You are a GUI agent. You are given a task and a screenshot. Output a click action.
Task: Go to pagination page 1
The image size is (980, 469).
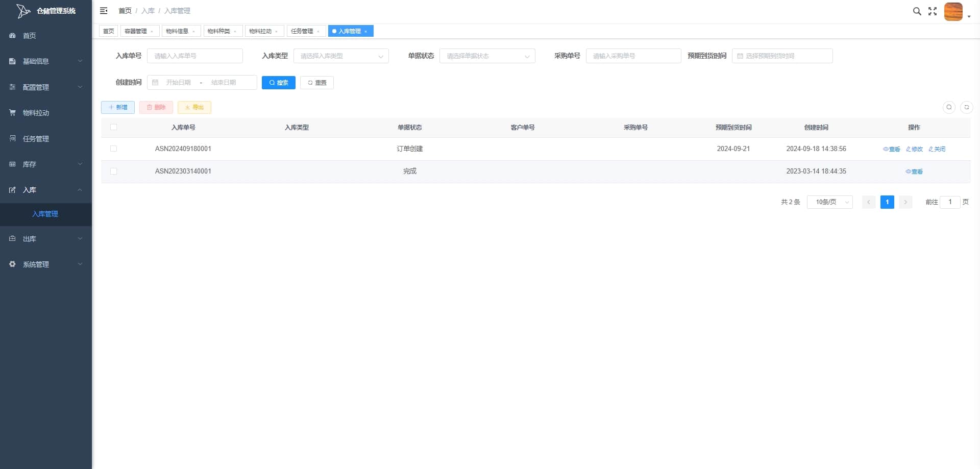(x=887, y=202)
